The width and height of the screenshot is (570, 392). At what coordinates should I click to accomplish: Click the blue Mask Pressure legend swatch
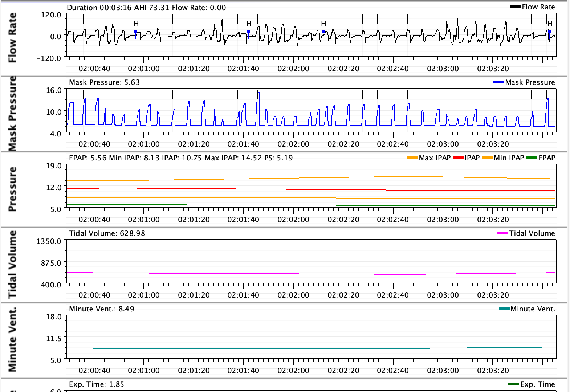(x=498, y=82)
